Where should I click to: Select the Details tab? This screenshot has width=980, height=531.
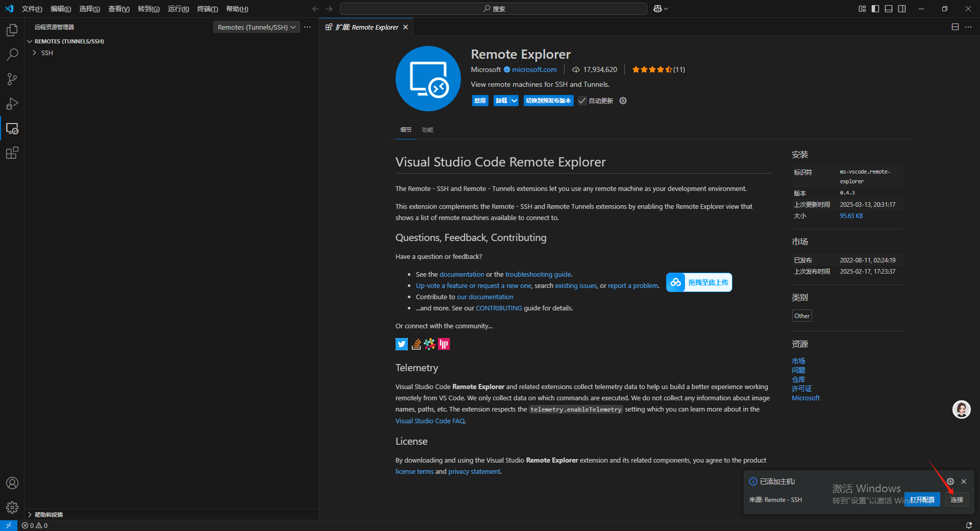coord(406,130)
